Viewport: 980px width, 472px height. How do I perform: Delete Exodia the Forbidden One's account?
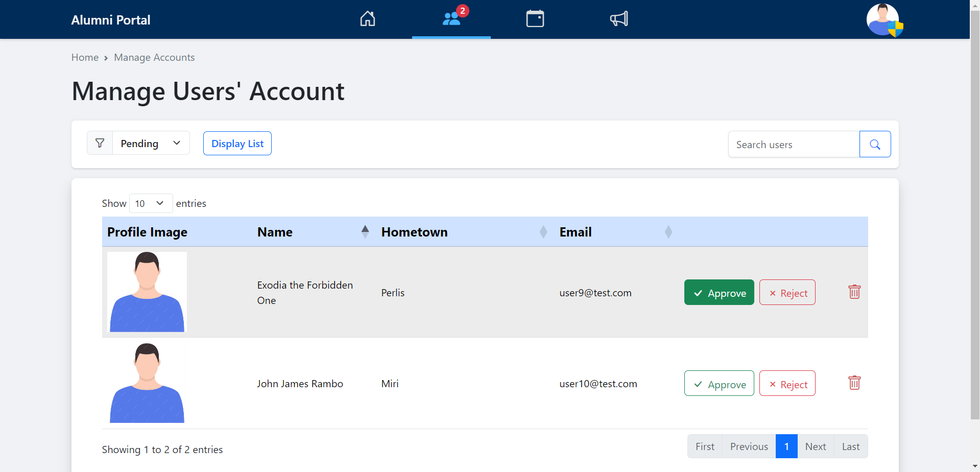pos(854,292)
